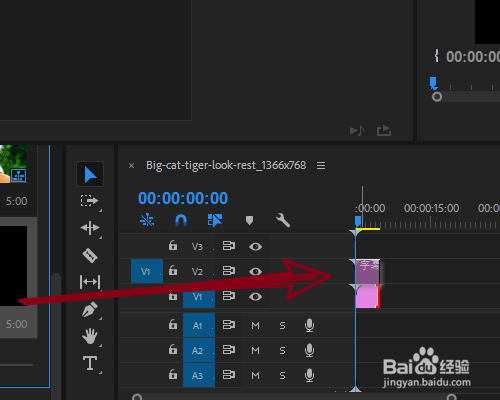
Task: Mute track A1
Action: point(255,325)
